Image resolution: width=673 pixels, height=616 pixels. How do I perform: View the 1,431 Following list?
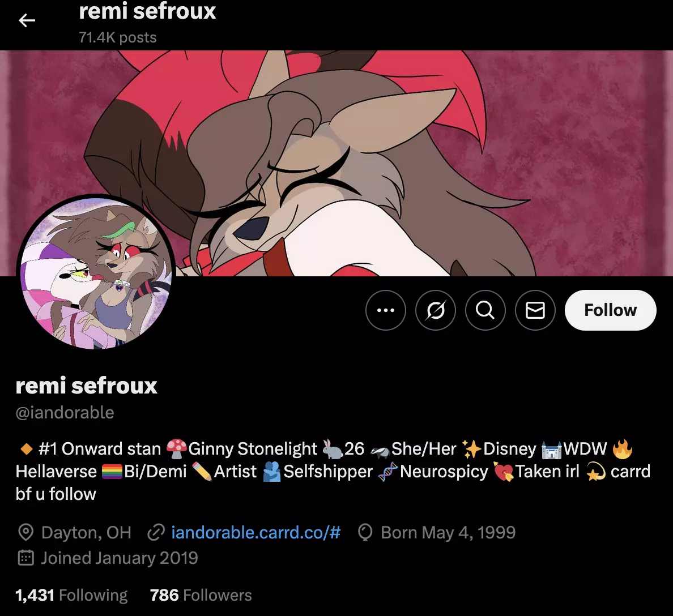[71, 595]
